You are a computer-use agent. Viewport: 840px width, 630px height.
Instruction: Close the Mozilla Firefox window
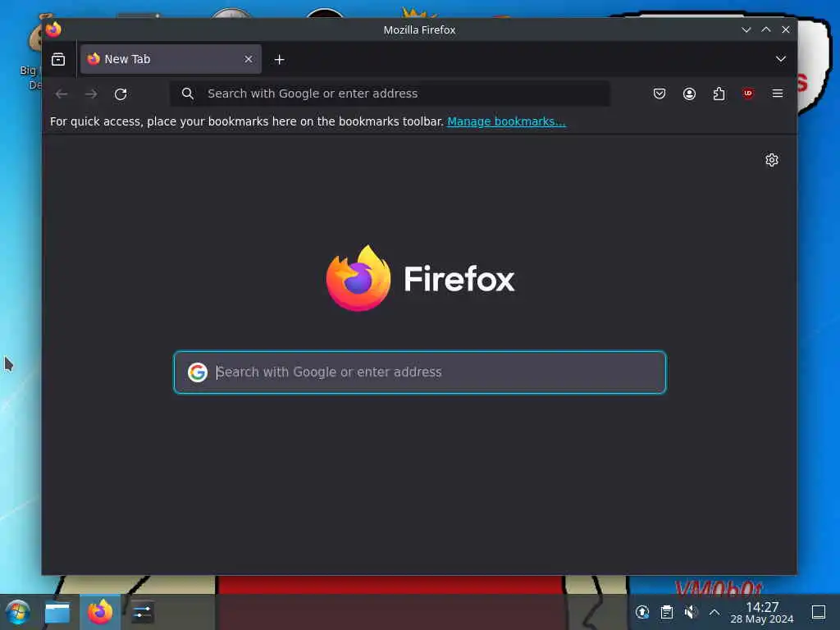786,30
